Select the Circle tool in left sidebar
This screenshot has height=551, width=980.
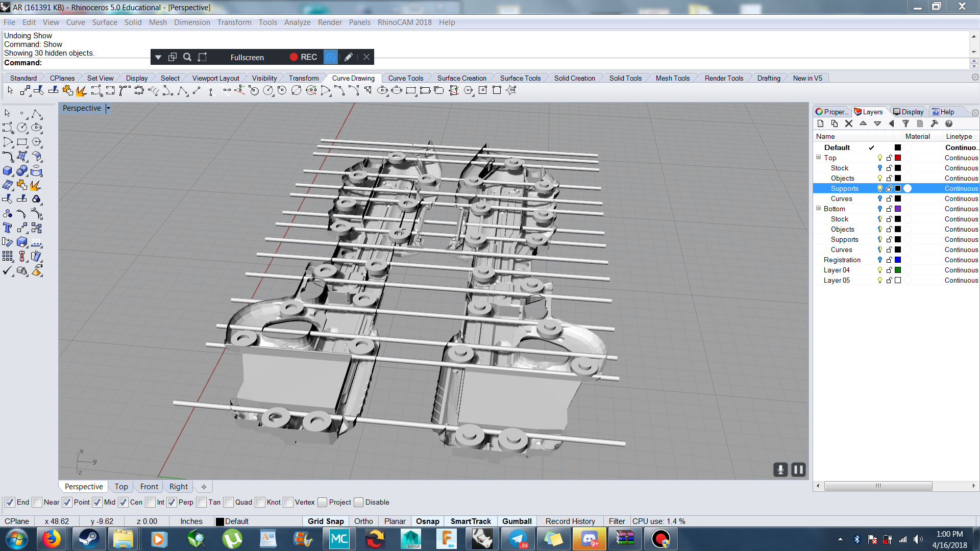coord(22,128)
